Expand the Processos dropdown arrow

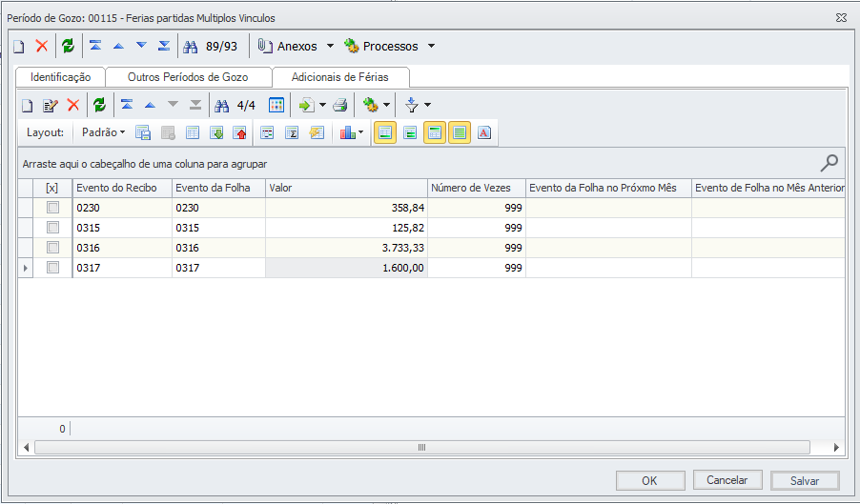[x=431, y=46]
